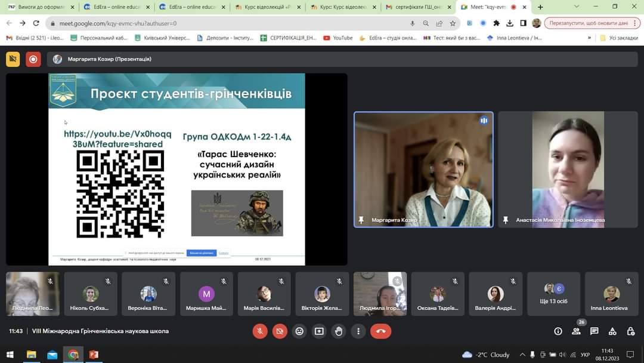Open the activities panel icon
The height and width of the screenshot is (363, 644).
[x=612, y=331]
